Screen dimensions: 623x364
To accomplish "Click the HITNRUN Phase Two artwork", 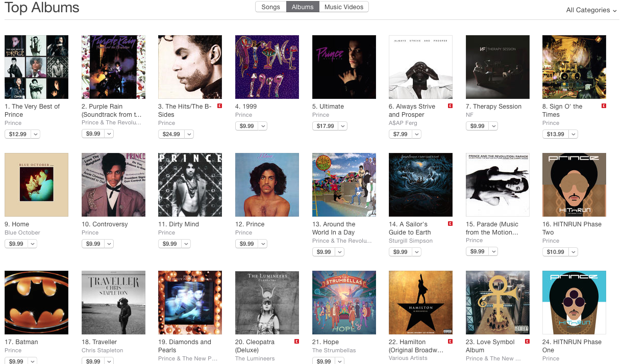I will (574, 185).
